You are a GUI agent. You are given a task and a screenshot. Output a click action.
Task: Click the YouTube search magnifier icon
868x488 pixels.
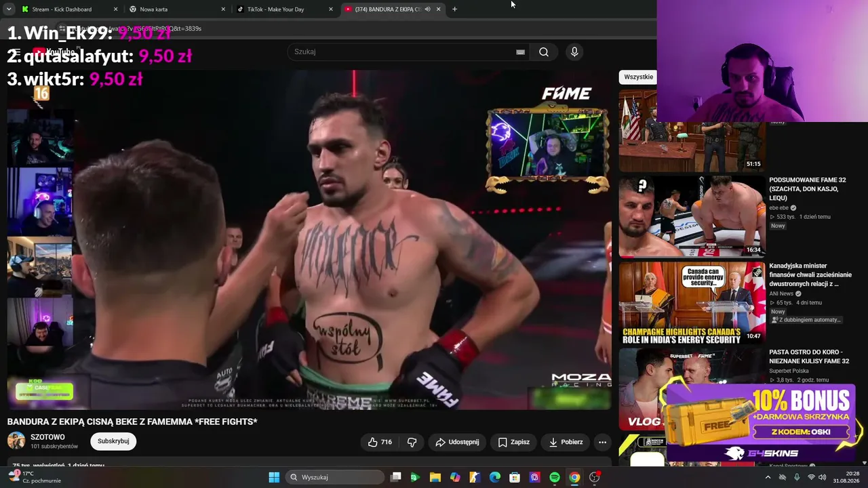point(544,52)
